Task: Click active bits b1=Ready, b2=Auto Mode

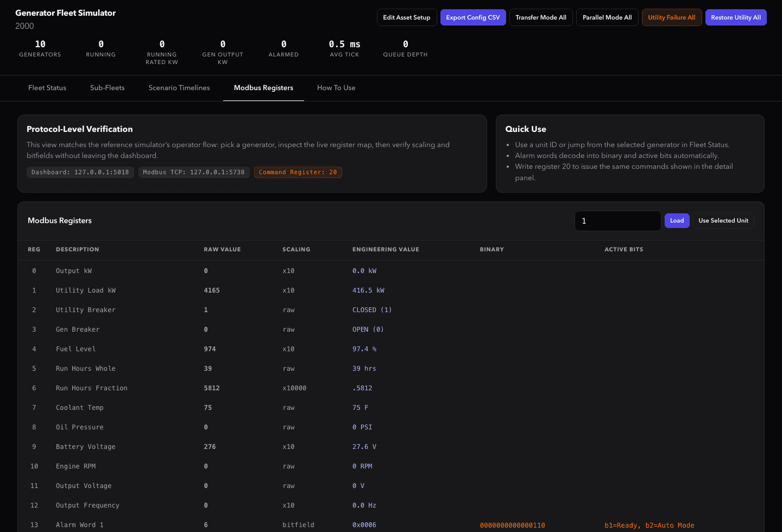Action: tap(649, 525)
